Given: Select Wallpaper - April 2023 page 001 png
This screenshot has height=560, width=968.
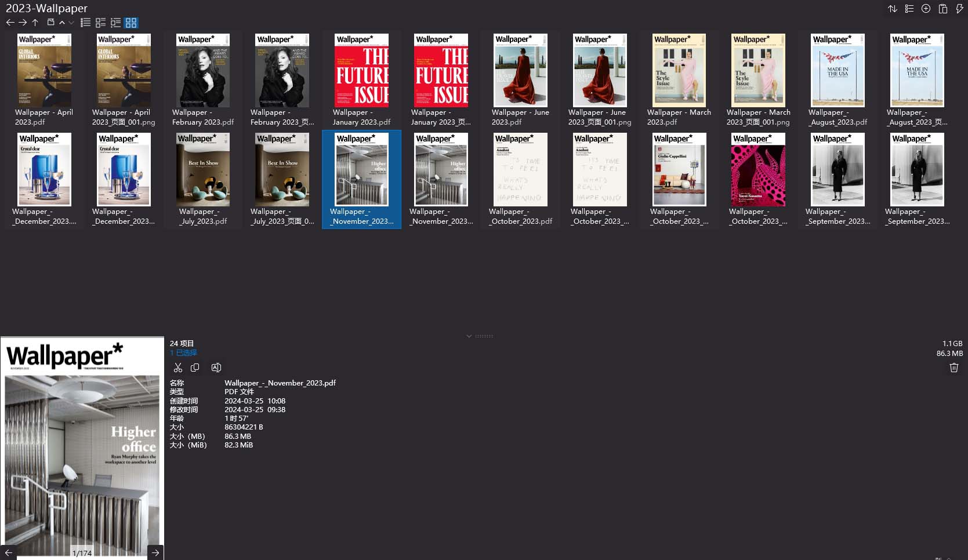Looking at the screenshot, I should (124, 80).
